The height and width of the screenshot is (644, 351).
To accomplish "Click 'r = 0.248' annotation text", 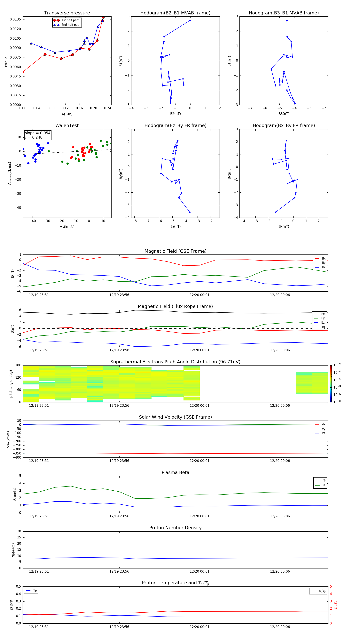I will pyautogui.click(x=34, y=137).
